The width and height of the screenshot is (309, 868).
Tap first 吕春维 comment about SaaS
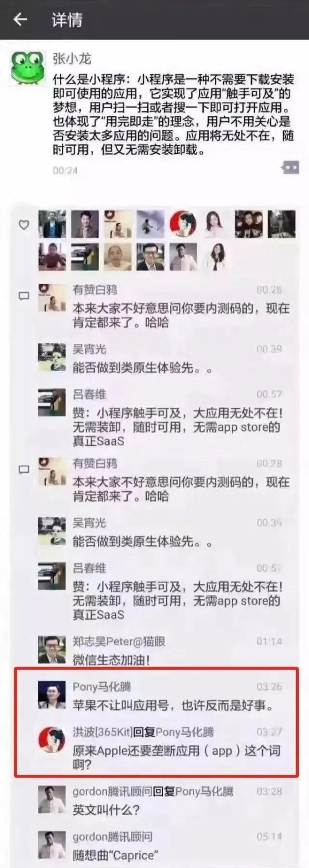pos(178,427)
